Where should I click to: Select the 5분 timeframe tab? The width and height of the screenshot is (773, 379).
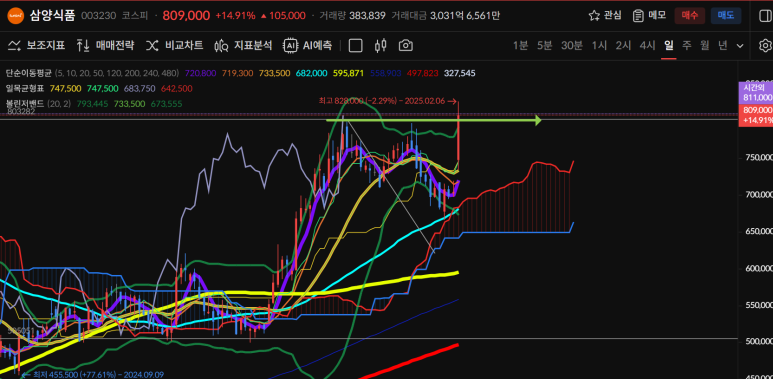(x=544, y=46)
